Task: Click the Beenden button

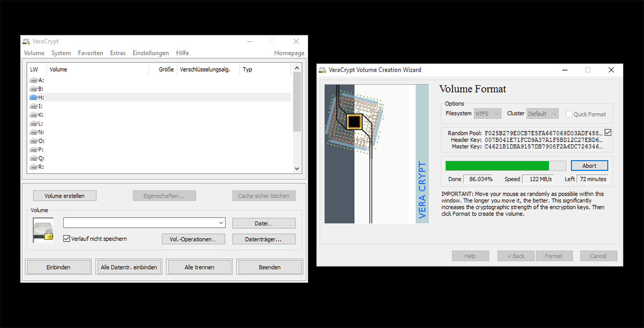Action: [270, 267]
